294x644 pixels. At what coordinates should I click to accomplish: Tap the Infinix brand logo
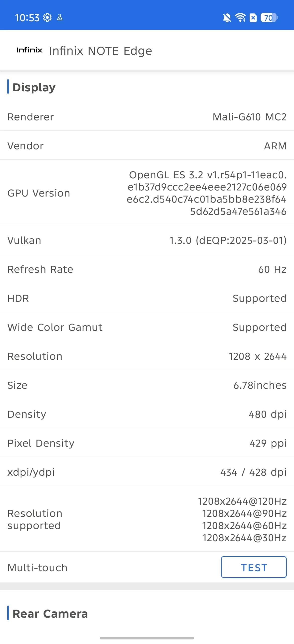[x=29, y=50]
